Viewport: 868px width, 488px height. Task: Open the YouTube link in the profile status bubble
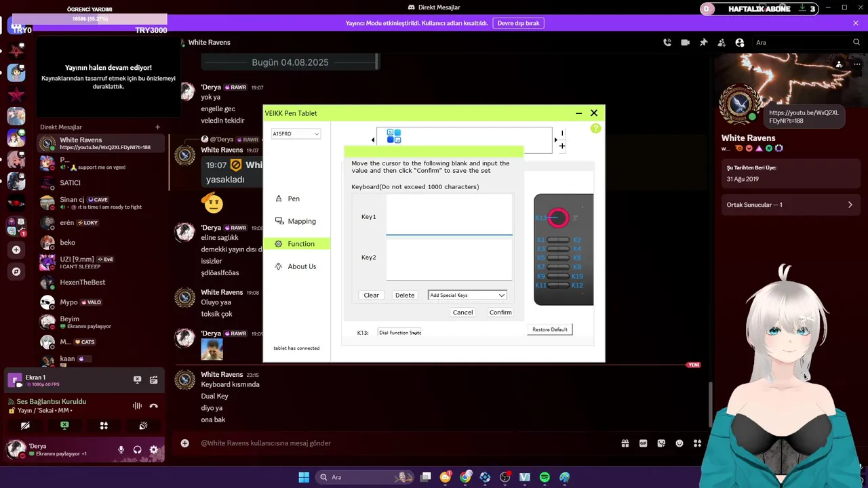tap(804, 117)
